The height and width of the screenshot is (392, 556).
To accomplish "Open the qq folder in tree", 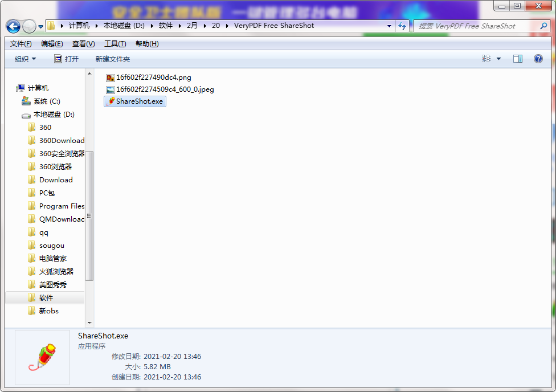I will pos(44,232).
